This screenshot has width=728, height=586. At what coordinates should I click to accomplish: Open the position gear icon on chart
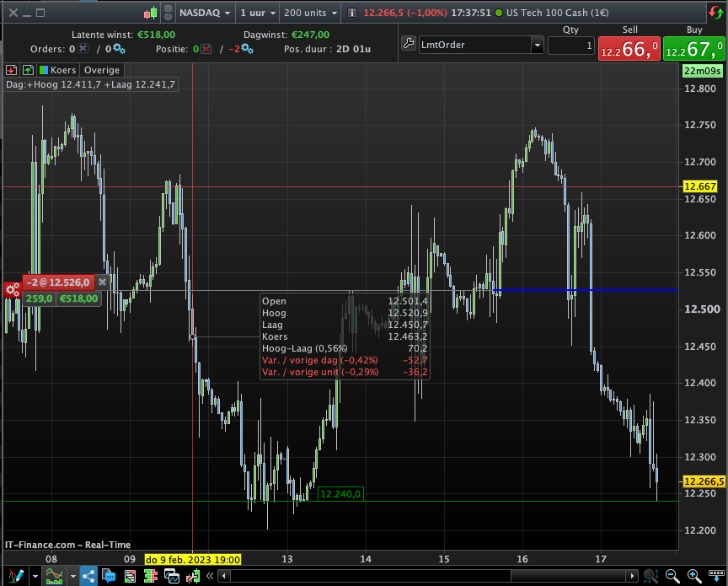[13, 290]
